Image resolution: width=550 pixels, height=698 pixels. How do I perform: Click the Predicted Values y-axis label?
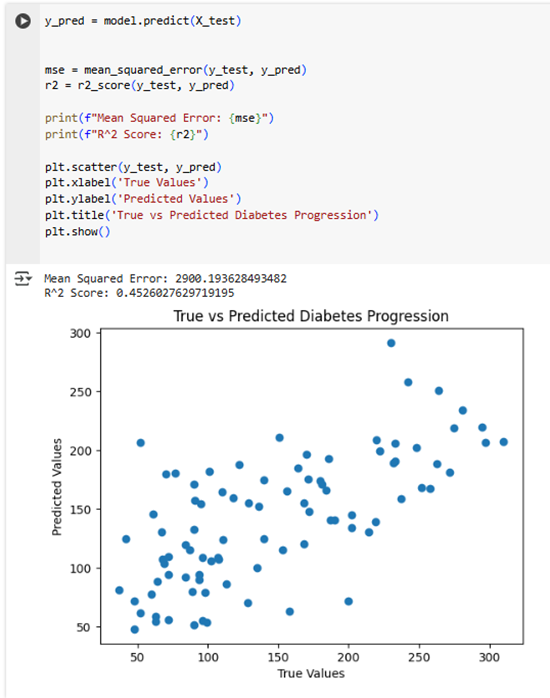57,487
